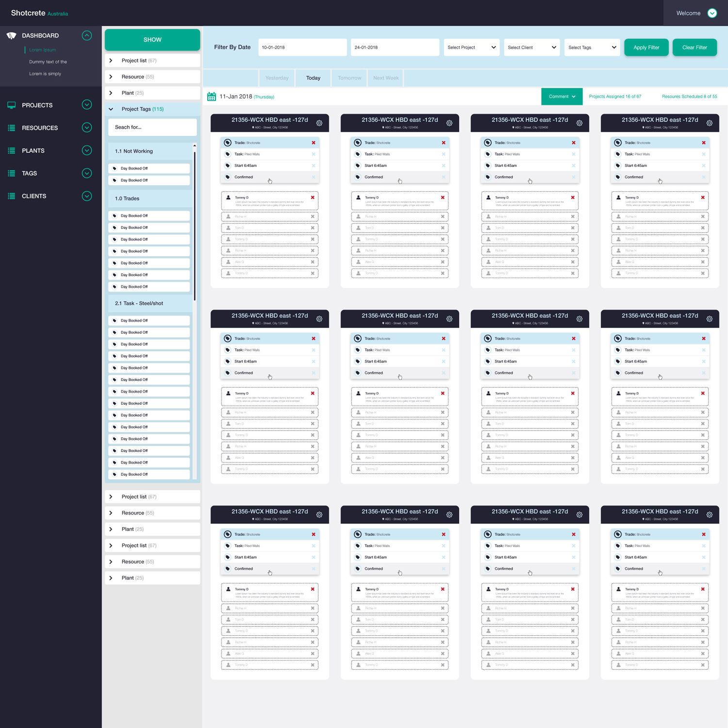Switch to the Tomorrow tab

[349, 78]
